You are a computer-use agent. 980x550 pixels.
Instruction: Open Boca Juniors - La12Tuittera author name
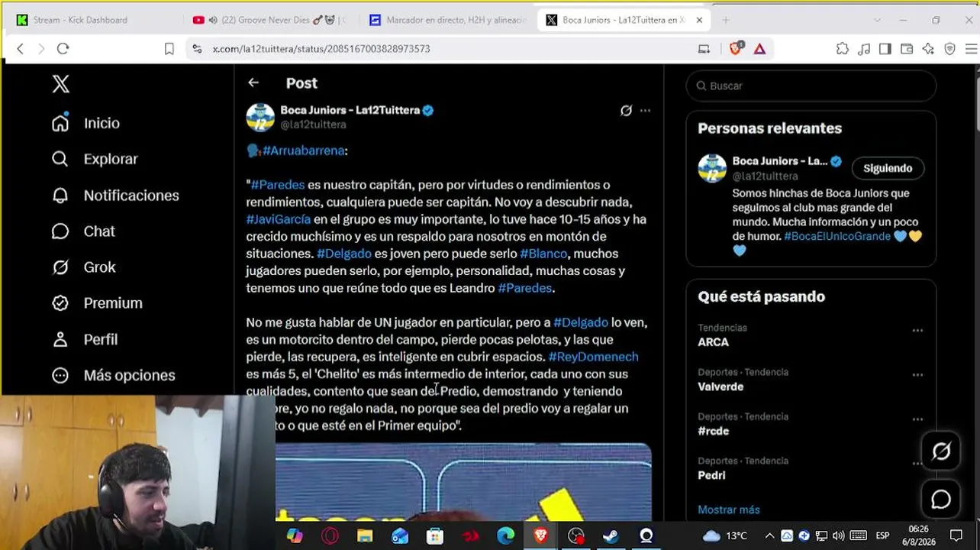350,110
